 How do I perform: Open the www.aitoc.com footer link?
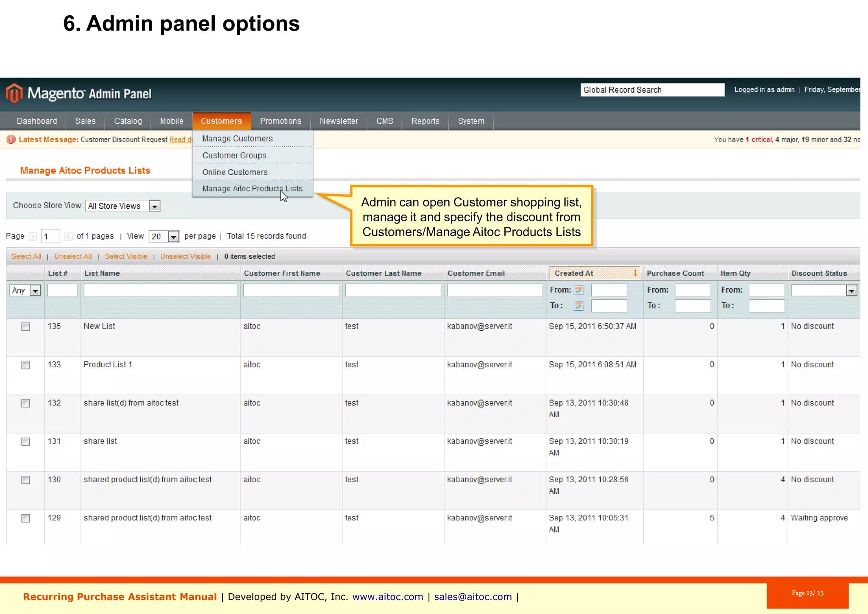click(388, 597)
